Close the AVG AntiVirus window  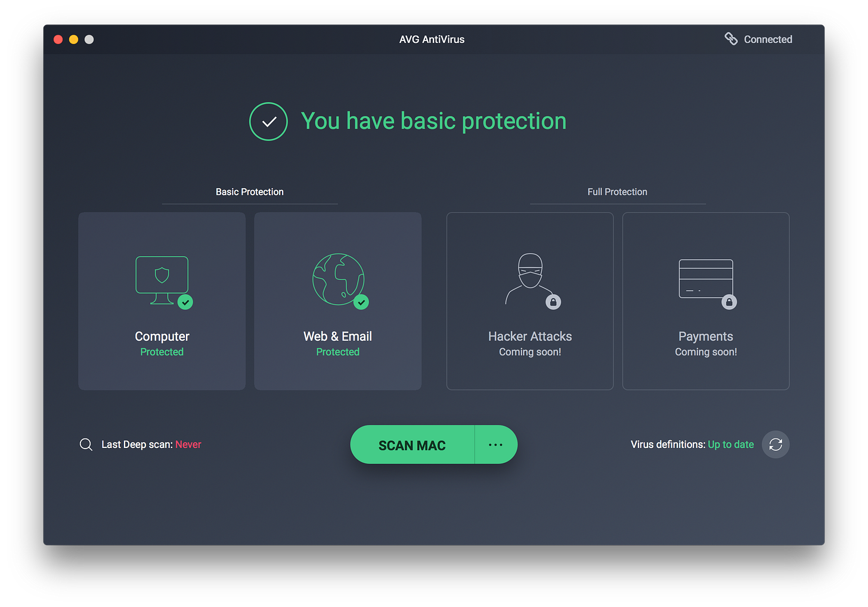pos(58,39)
